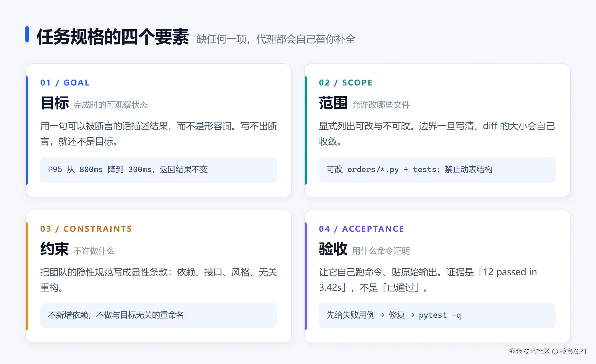
Task: Click the 01 / GOAL label
Action: click(x=65, y=83)
